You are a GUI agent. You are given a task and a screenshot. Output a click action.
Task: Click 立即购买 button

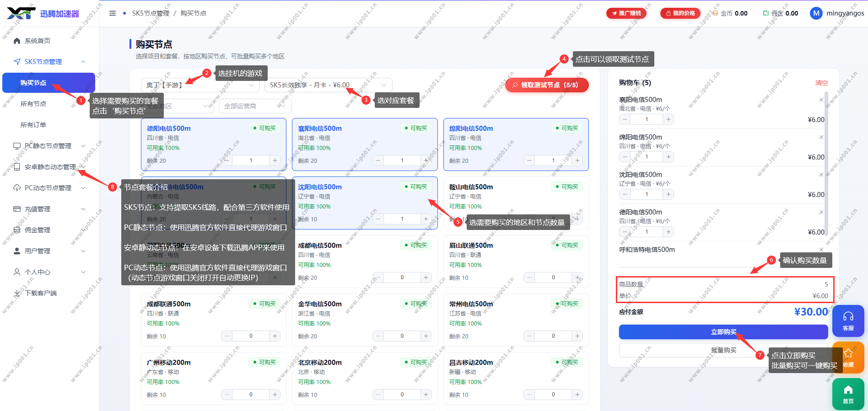coord(723,332)
